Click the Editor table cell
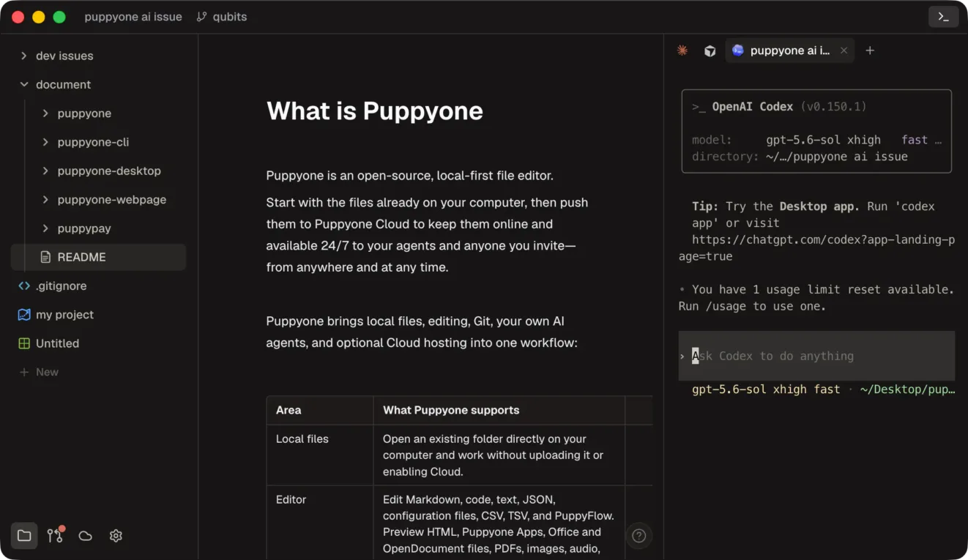 tap(320, 523)
